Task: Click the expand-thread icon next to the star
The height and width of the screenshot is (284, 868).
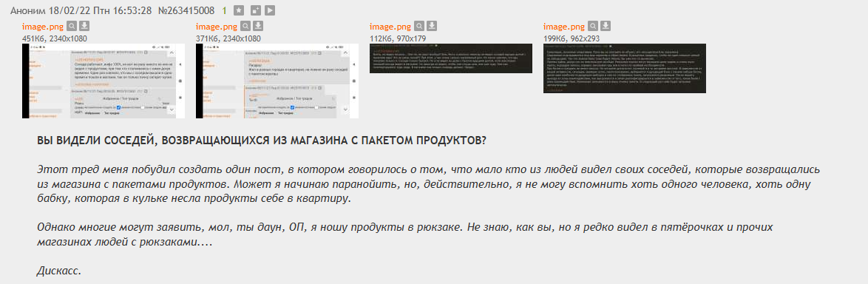Action: (x=255, y=10)
